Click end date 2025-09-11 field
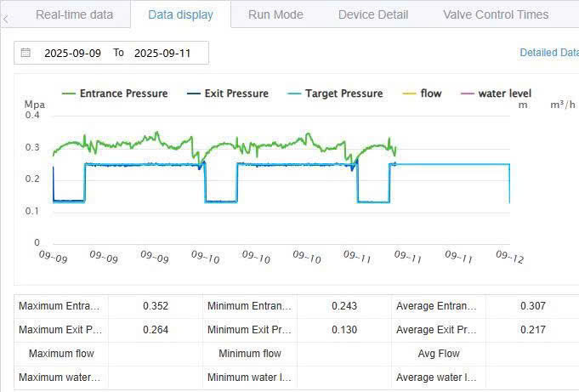The height and width of the screenshot is (392, 579). (162, 53)
